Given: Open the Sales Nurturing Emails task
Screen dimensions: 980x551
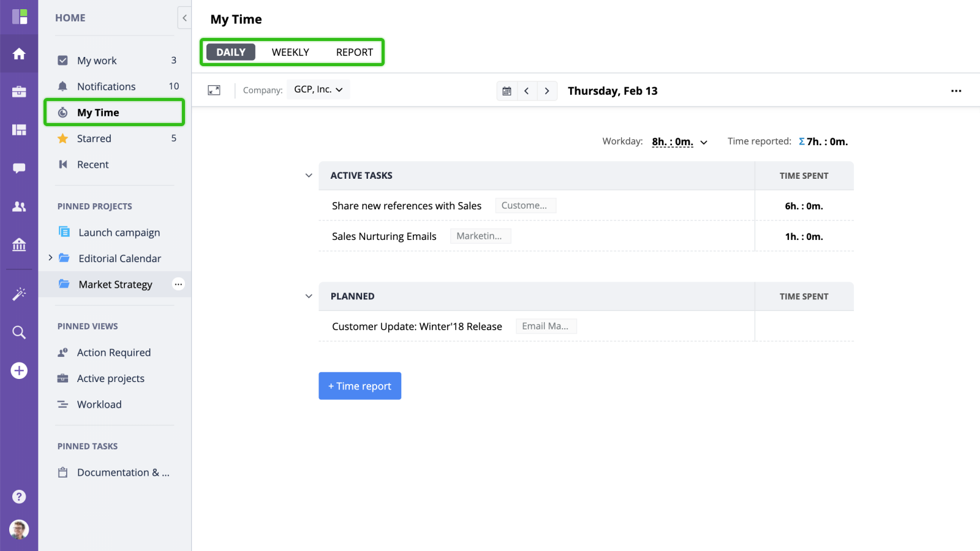Looking at the screenshot, I should click(x=384, y=236).
